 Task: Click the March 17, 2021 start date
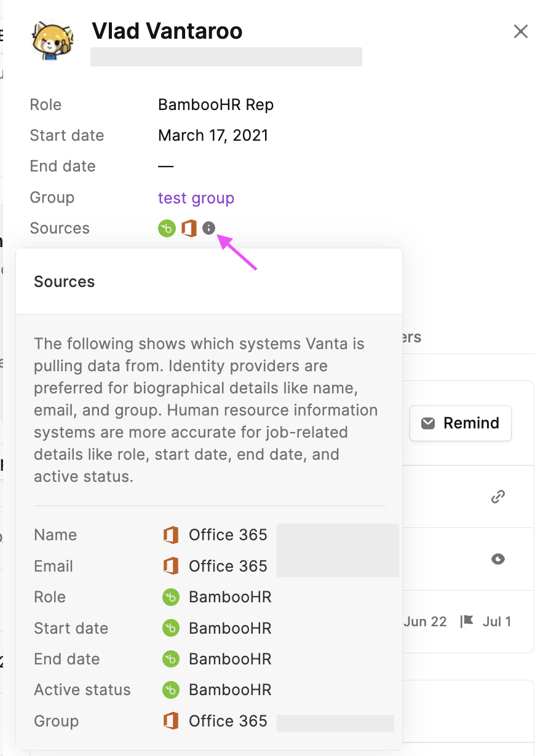pos(213,135)
